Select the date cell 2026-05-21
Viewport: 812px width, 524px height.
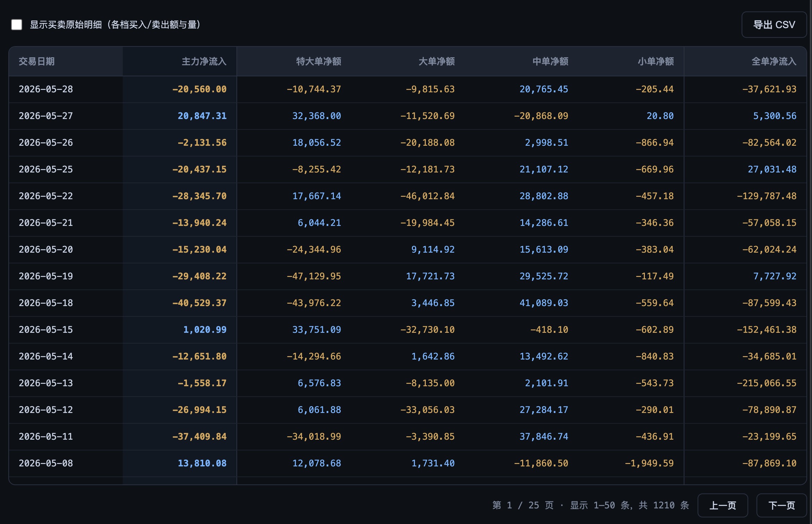point(46,223)
